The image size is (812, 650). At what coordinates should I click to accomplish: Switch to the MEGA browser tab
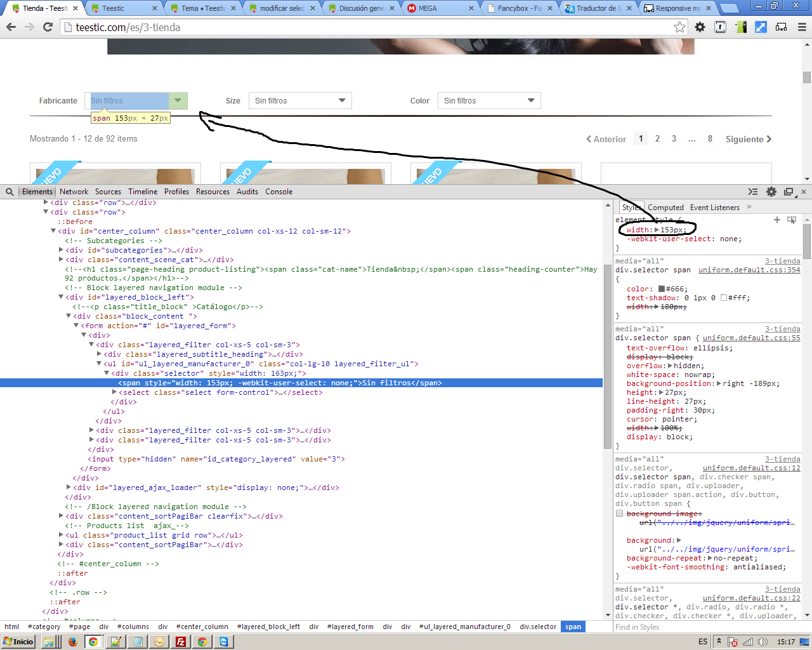coord(440,8)
